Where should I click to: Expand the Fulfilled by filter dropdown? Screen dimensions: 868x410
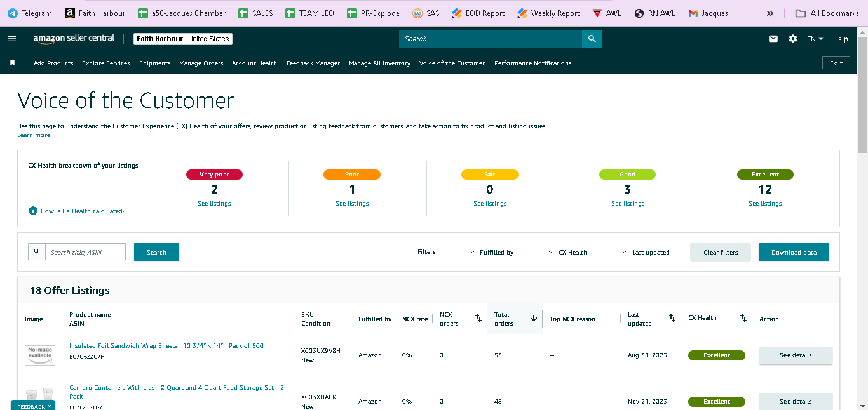516,252
